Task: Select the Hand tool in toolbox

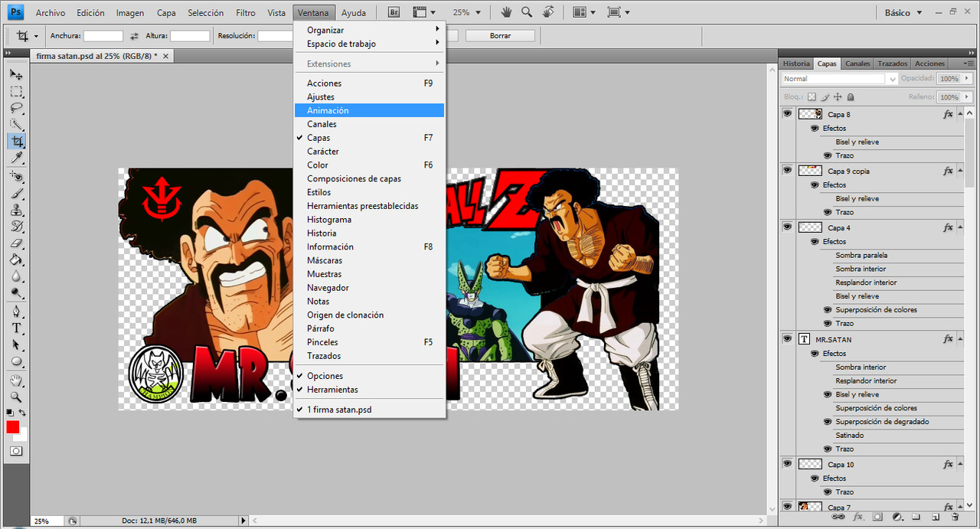Action: [16, 380]
